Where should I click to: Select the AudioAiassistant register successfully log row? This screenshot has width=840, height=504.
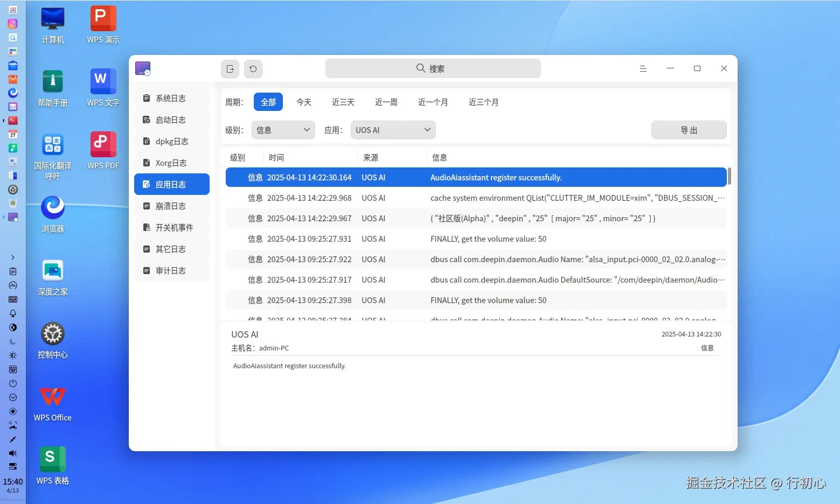pyautogui.click(x=476, y=177)
